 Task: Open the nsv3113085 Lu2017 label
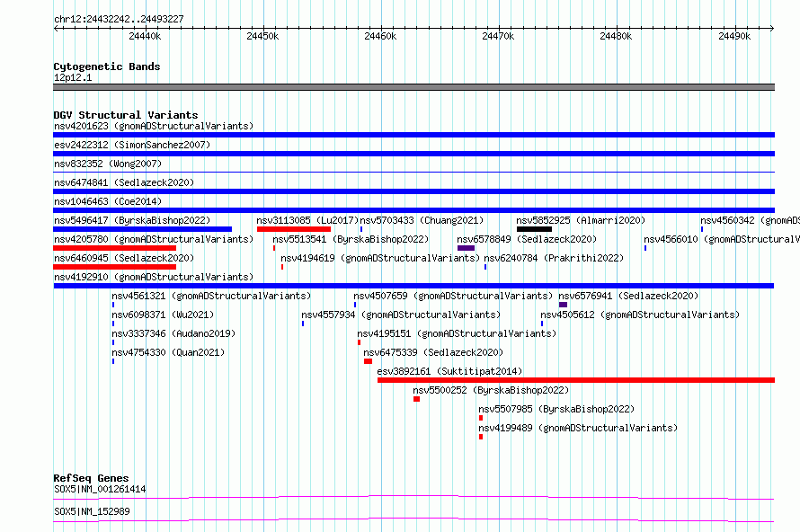pyautogui.click(x=307, y=220)
